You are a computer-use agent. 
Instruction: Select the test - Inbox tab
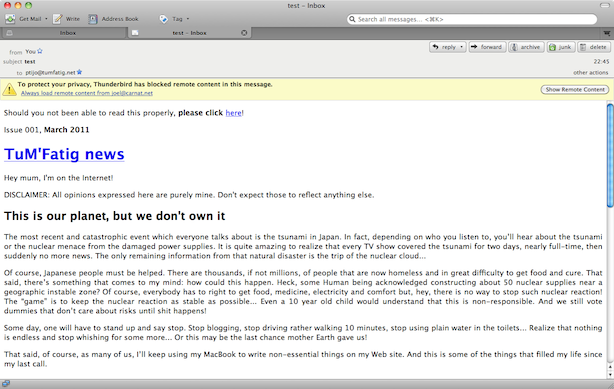coord(190,33)
